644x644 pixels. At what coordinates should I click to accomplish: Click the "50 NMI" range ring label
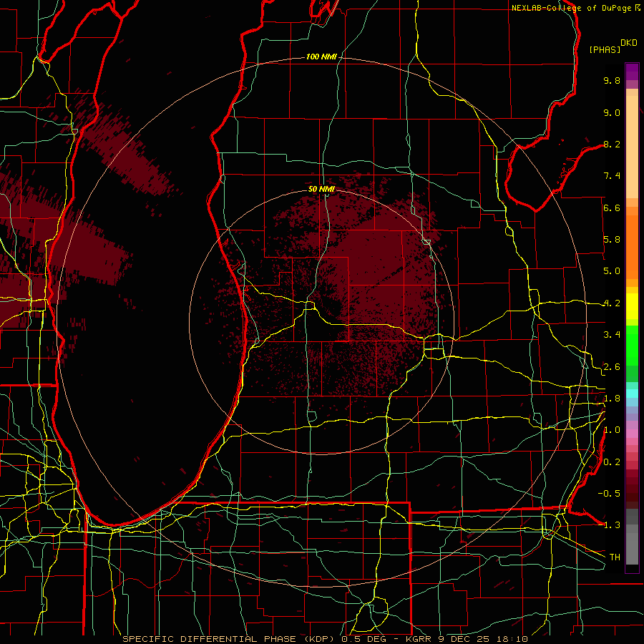pos(321,190)
